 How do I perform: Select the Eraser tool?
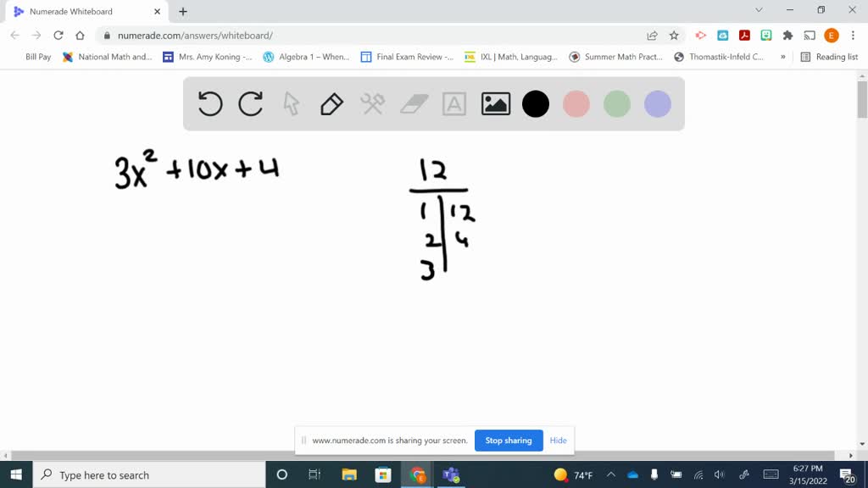(414, 103)
